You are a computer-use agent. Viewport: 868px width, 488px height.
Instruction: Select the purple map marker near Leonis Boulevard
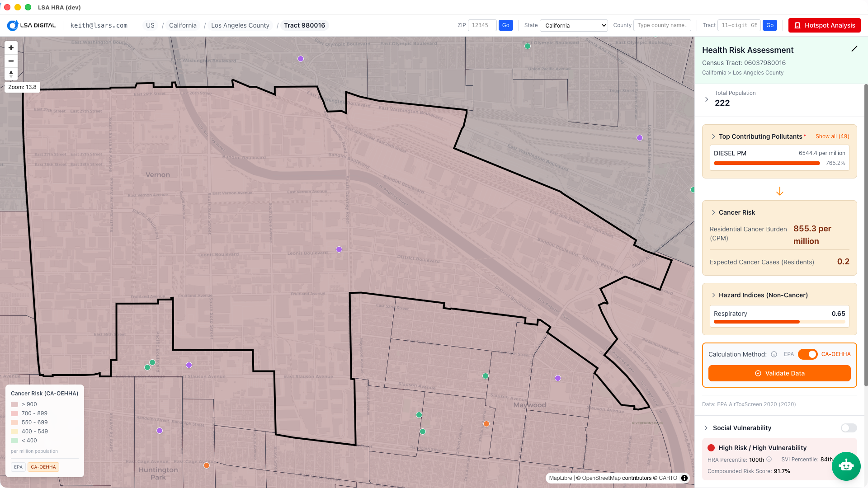pos(339,249)
